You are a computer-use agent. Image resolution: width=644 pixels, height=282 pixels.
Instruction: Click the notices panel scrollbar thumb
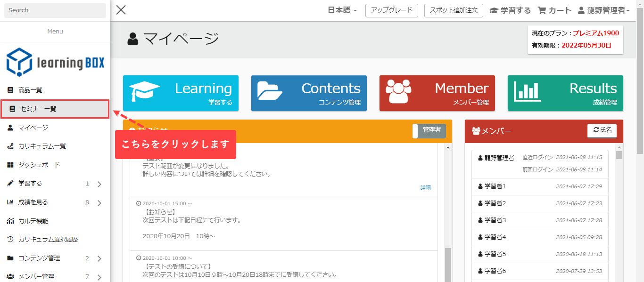coord(448,264)
